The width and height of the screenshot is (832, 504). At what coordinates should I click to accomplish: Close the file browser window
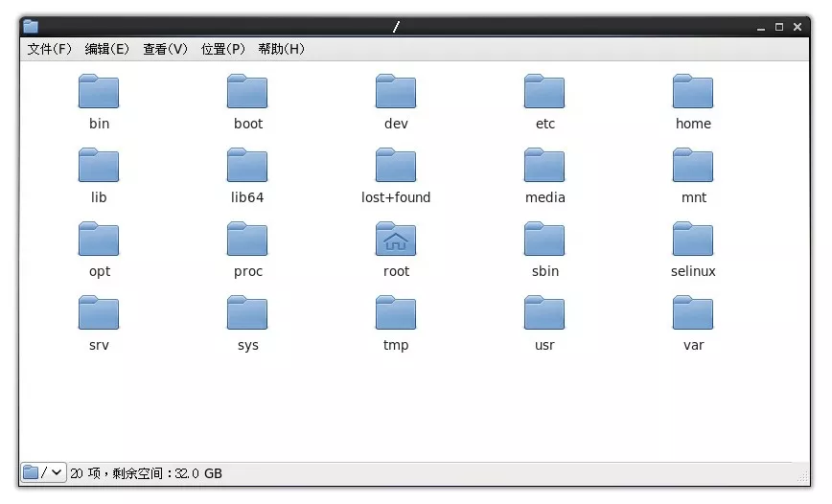797,27
